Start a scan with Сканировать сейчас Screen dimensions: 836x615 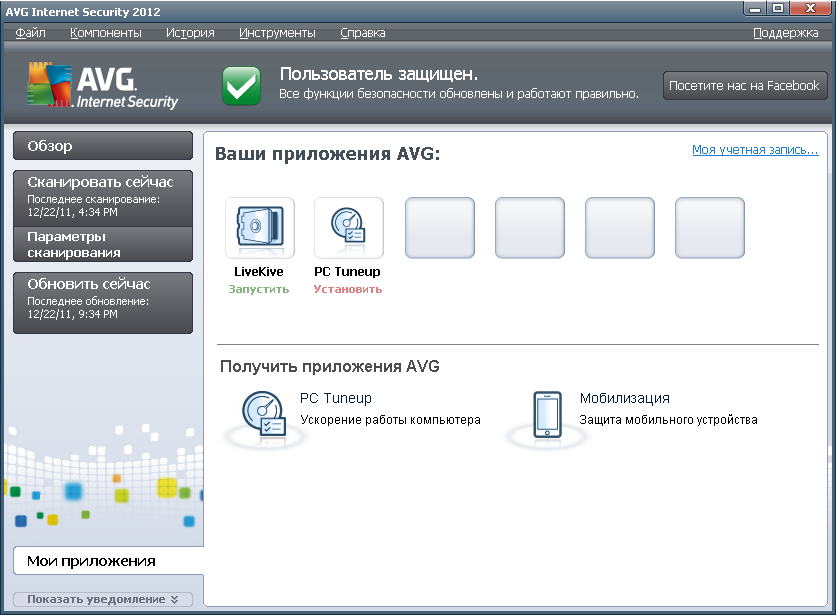click(x=103, y=198)
